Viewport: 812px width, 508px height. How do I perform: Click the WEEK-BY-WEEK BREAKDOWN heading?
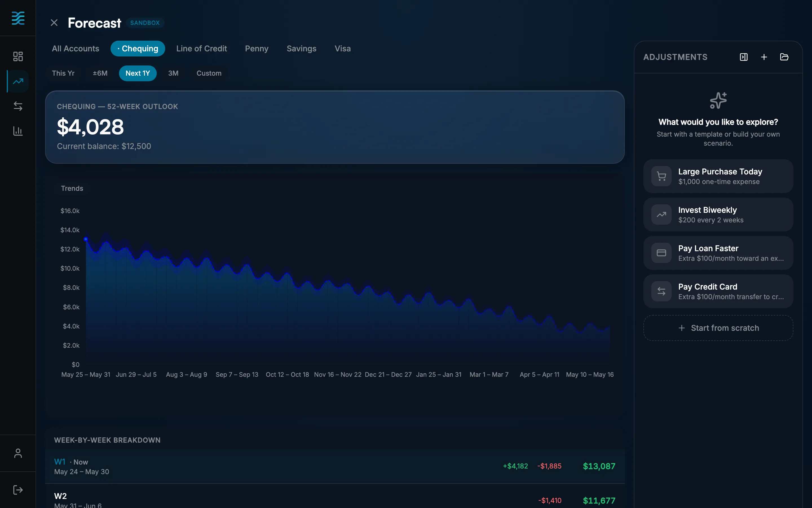point(107,440)
